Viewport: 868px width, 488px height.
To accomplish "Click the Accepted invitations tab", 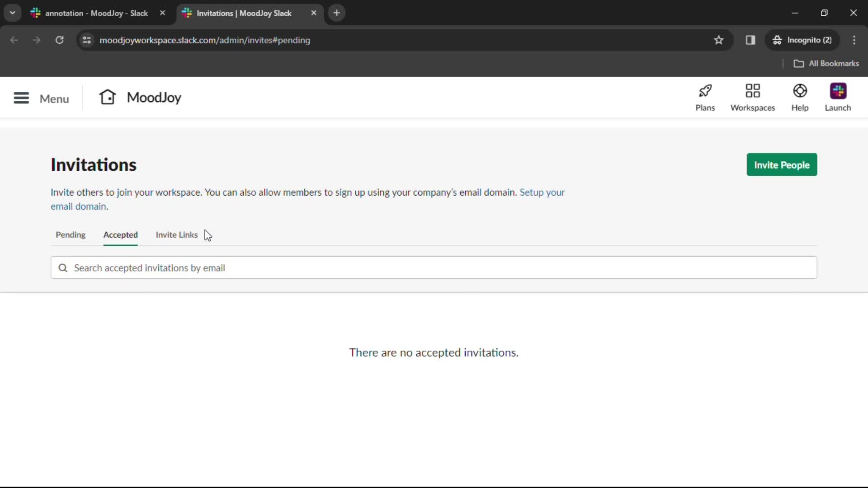I will (x=120, y=234).
